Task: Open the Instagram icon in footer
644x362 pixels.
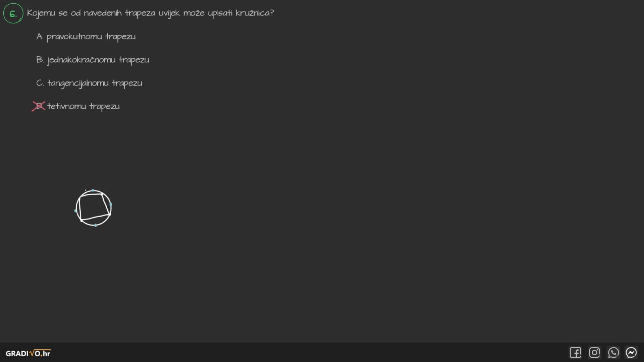Action: (594, 353)
